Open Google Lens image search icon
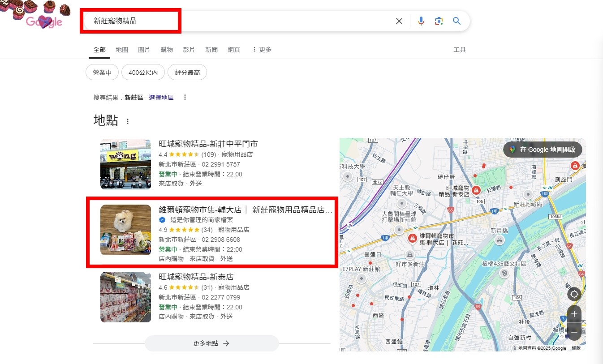Screen dimensions: 603x364 (439, 21)
